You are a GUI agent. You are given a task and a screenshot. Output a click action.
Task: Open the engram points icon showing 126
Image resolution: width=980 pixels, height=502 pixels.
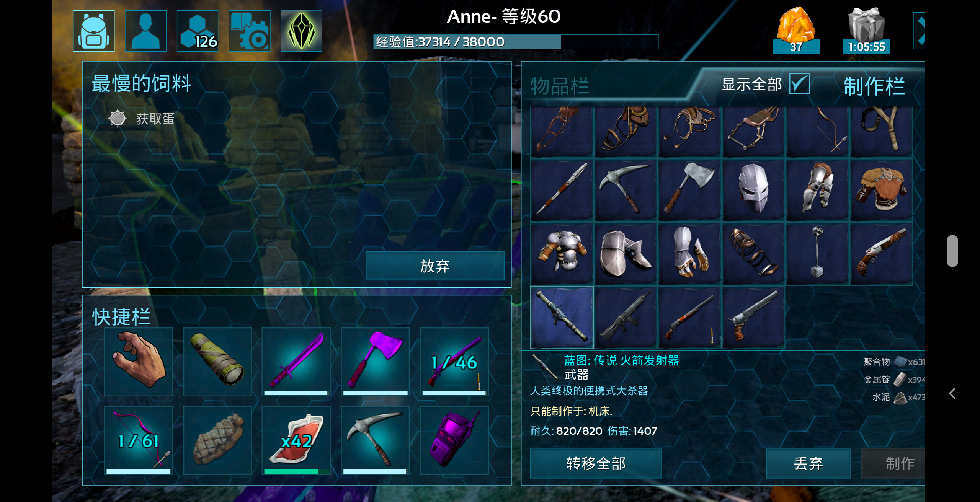(198, 31)
